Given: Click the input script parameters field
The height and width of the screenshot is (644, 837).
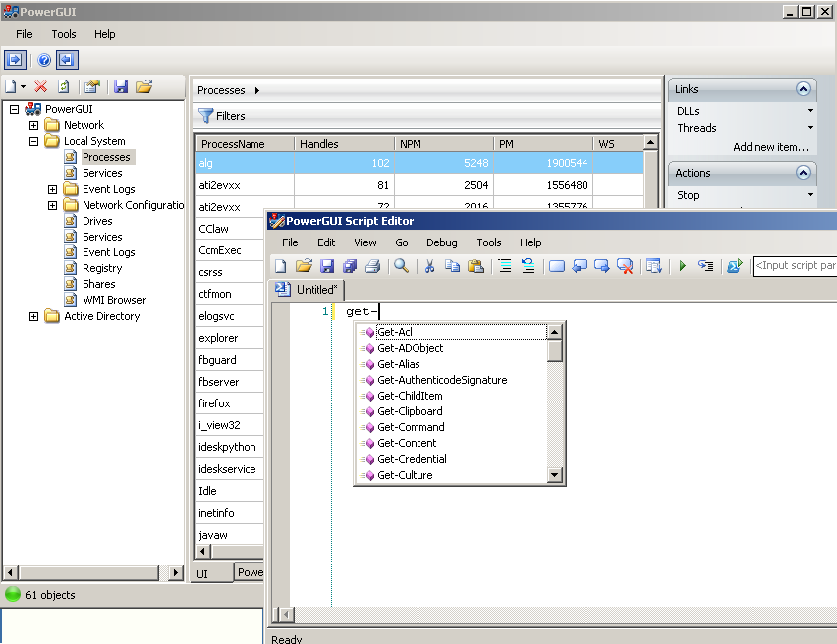Looking at the screenshot, I should (795, 265).
